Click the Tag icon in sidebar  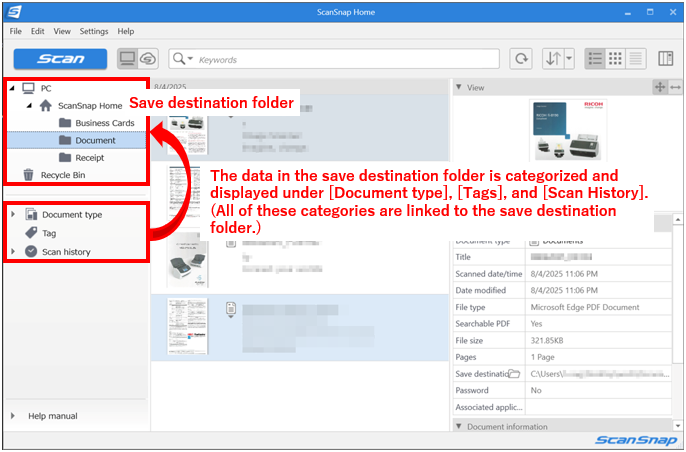[x=32, y=233]
